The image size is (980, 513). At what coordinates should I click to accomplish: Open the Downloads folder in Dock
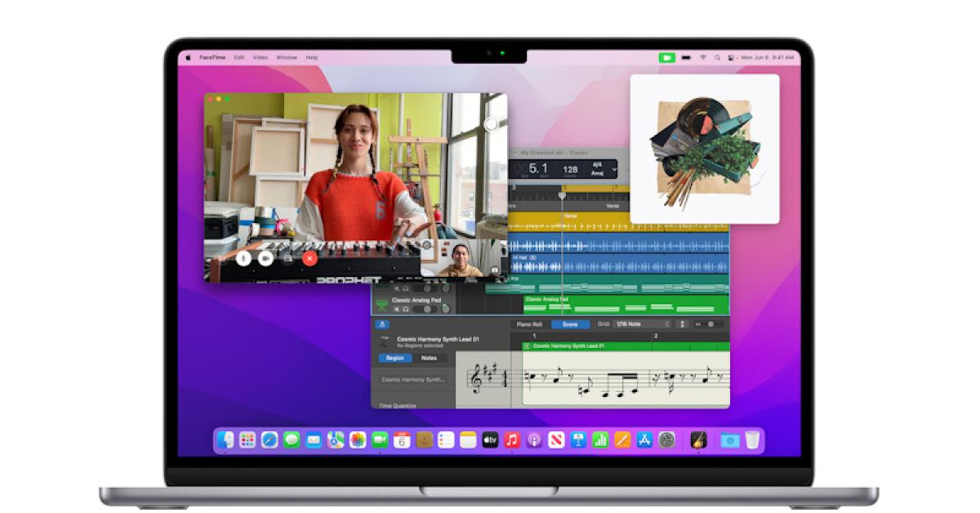tap(730, 439)
